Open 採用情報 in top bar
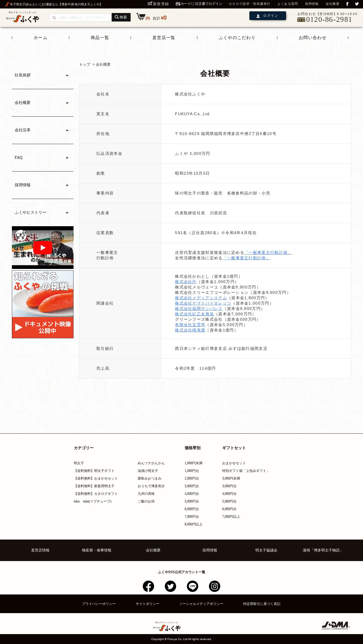Image resolution: width=363 pixels, height=644 pixels. [x=312, y=4]
